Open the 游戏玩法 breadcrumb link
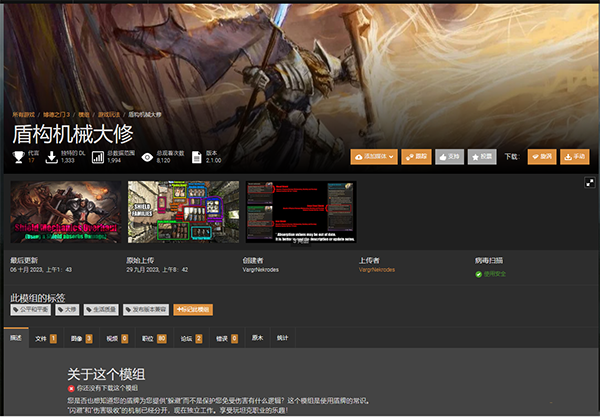 (109, 114)
